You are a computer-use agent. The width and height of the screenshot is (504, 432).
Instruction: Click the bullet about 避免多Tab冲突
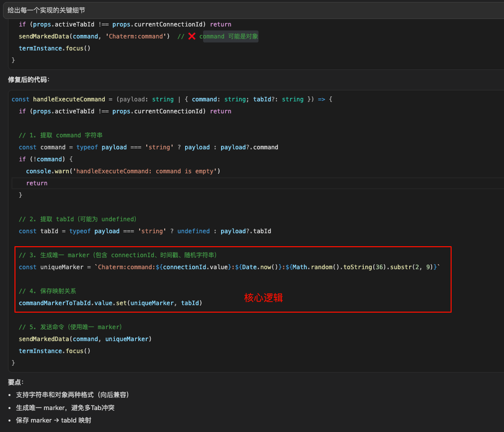(65, 408)
